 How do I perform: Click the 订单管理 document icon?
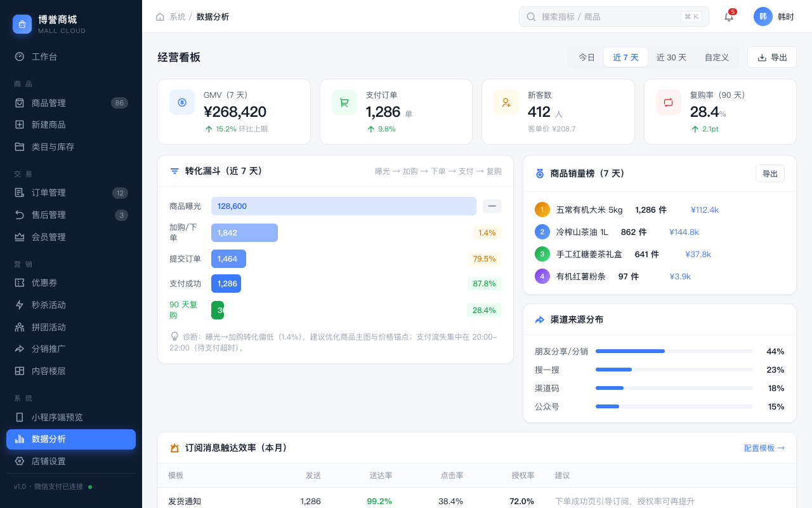tap(20, 192)
